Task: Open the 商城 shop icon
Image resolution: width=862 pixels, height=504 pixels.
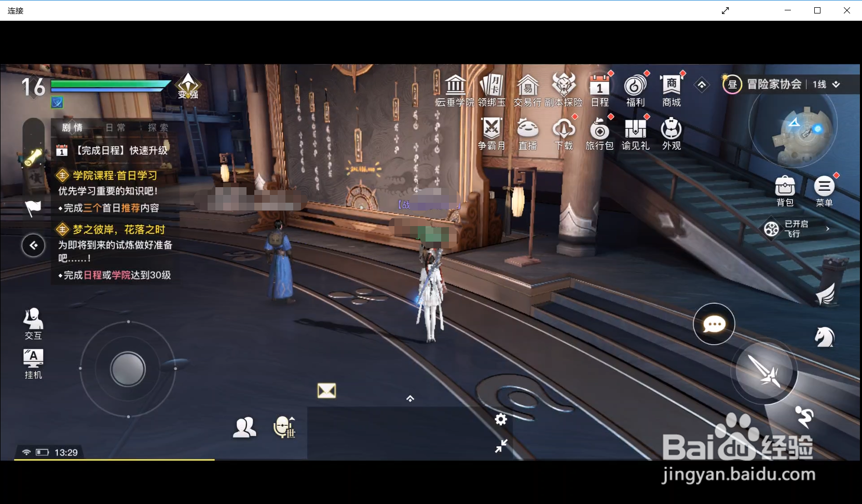Action: (672, 90)
